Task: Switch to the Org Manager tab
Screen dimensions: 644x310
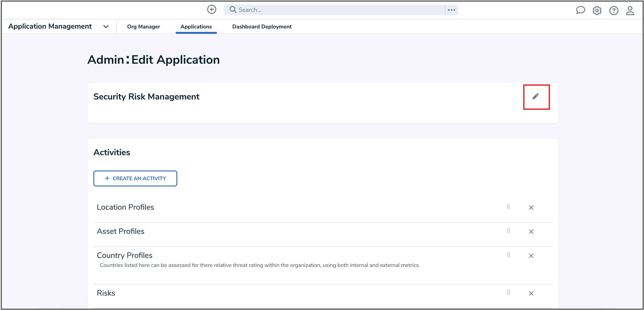Action: pyautogui.click(x=143, y=26)
